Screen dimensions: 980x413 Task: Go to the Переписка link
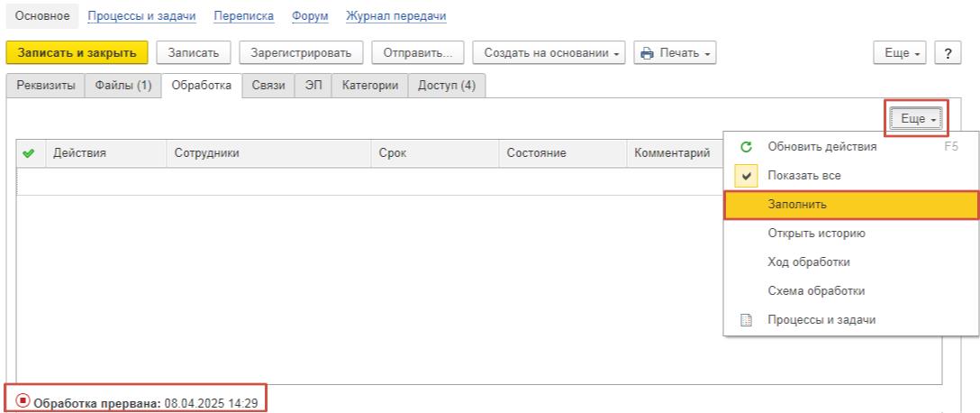pyautogui.click(x=244, y=16)
